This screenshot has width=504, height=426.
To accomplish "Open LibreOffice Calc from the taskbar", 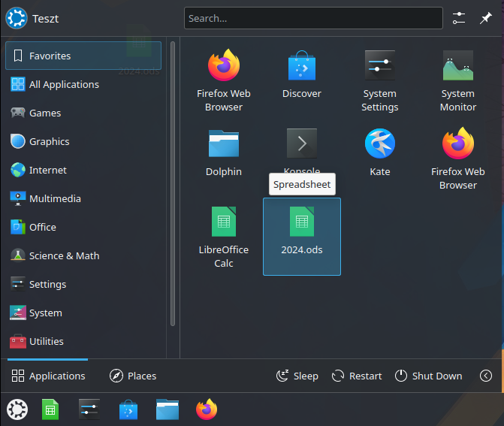I will tap(50, 409).
